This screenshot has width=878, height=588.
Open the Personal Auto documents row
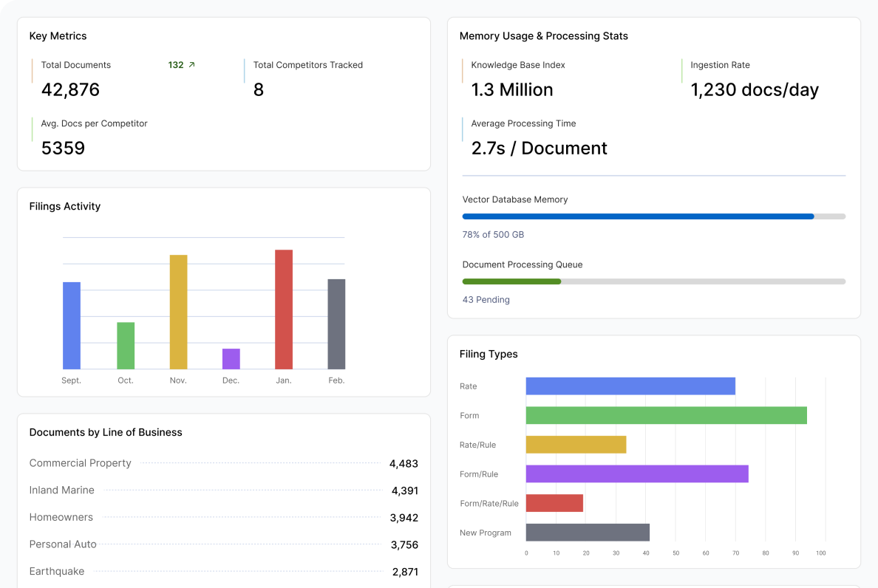click(x=63, y=544)
